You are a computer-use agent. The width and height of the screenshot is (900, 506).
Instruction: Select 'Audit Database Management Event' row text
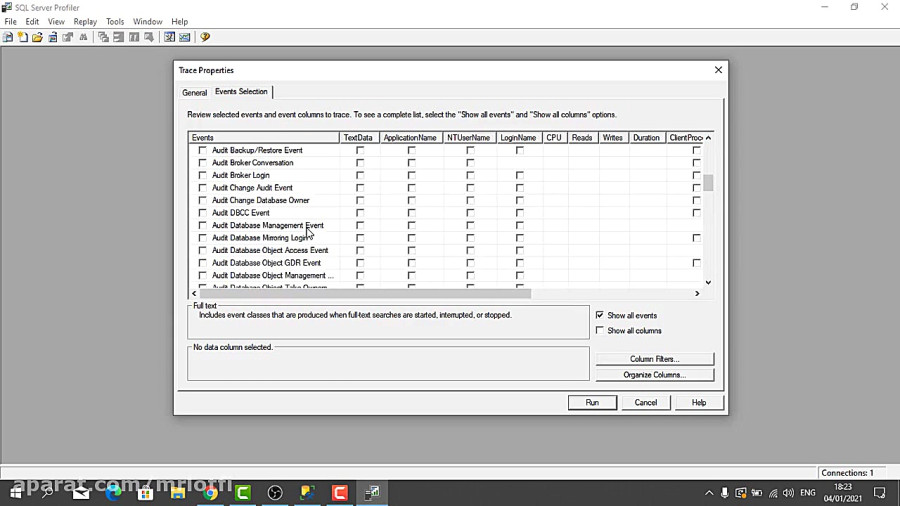click(x=267, y=225)
